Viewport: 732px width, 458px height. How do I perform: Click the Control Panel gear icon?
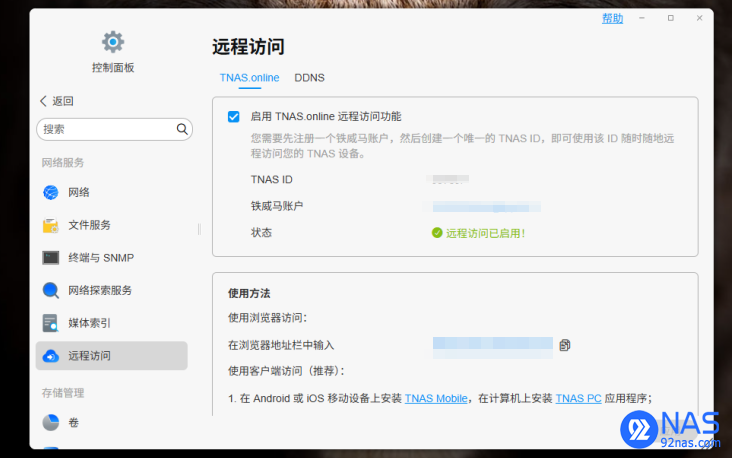pos(113,42)
